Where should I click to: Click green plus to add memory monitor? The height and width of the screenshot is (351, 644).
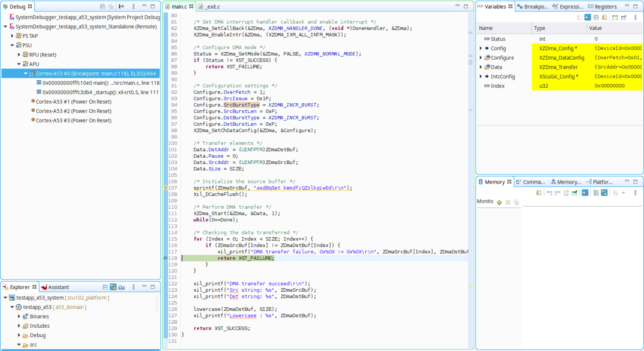click(499, 202)
